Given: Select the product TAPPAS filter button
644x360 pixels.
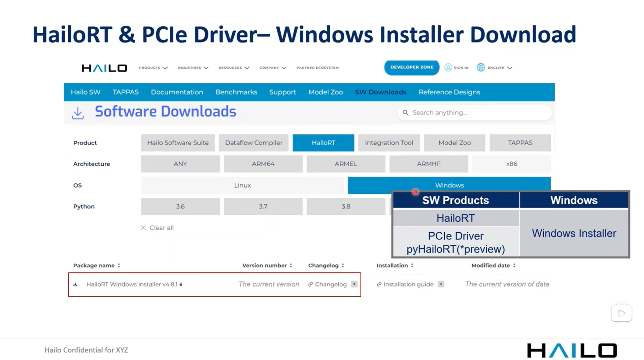Looking at the screenshot, I should pyautogui.click(x=520, y=143).
